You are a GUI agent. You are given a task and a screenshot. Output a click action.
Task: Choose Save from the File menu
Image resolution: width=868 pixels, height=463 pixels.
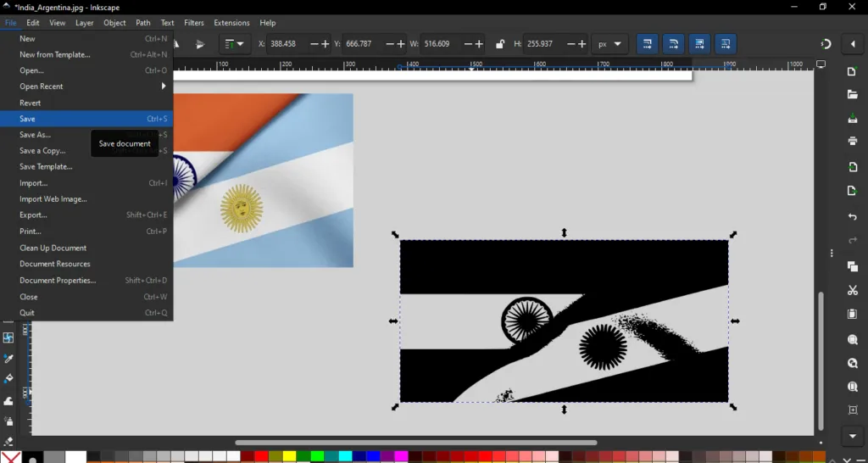(x=86, y=119)
